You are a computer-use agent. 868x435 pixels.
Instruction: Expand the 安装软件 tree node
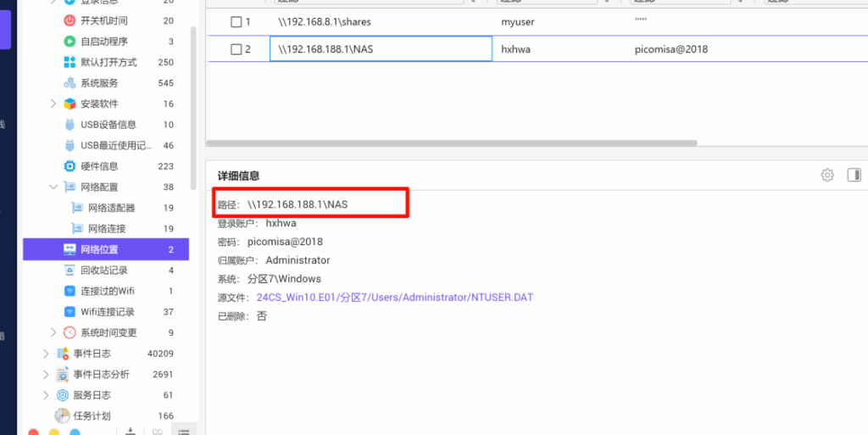point(53,103)
